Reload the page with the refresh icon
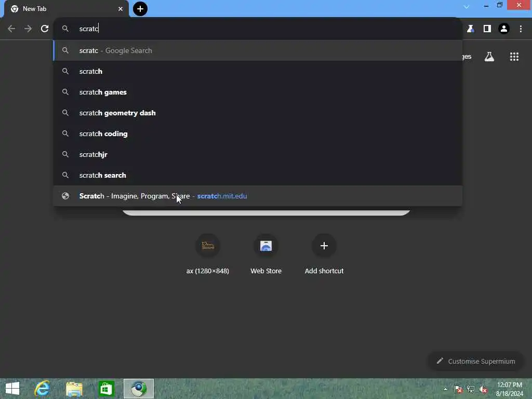532x399 pixels. click(45, 29)
